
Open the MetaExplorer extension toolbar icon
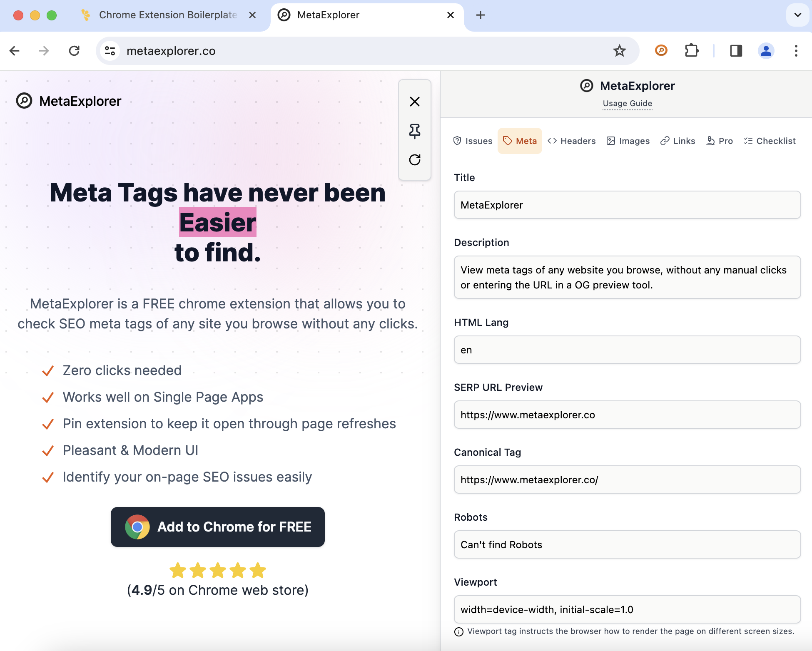coord(661,51)
